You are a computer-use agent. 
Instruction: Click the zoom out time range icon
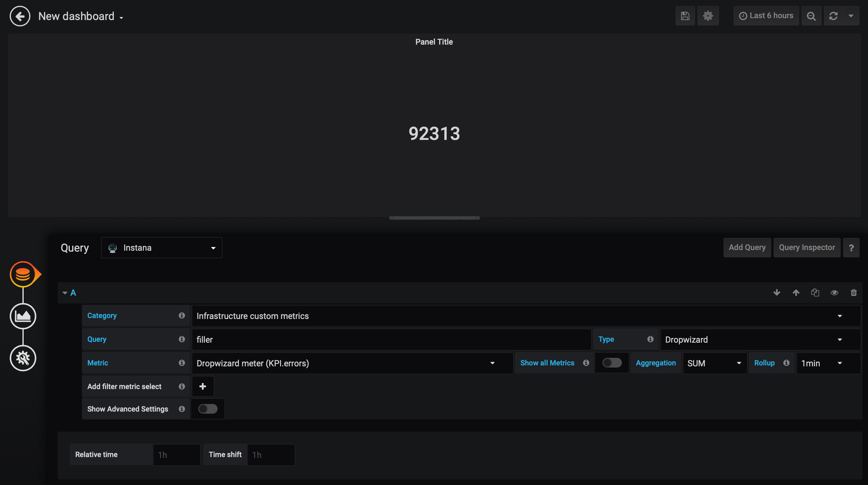(x=811, y=16)
